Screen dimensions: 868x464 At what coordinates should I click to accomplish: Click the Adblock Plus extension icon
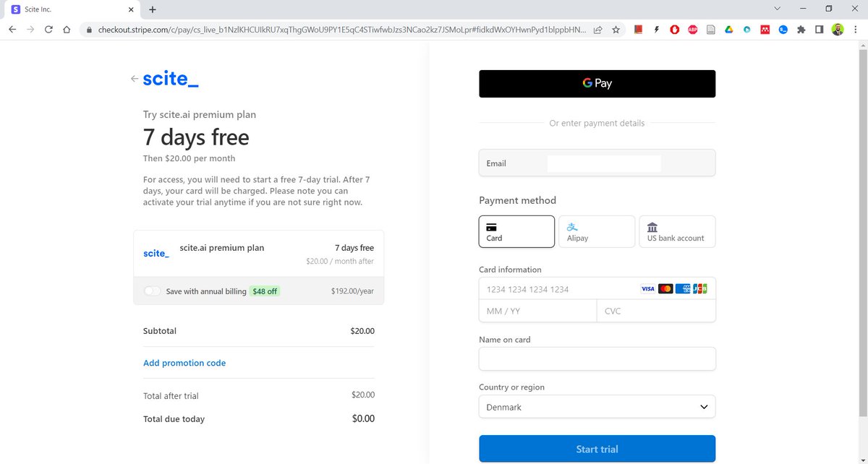[692, 30]
